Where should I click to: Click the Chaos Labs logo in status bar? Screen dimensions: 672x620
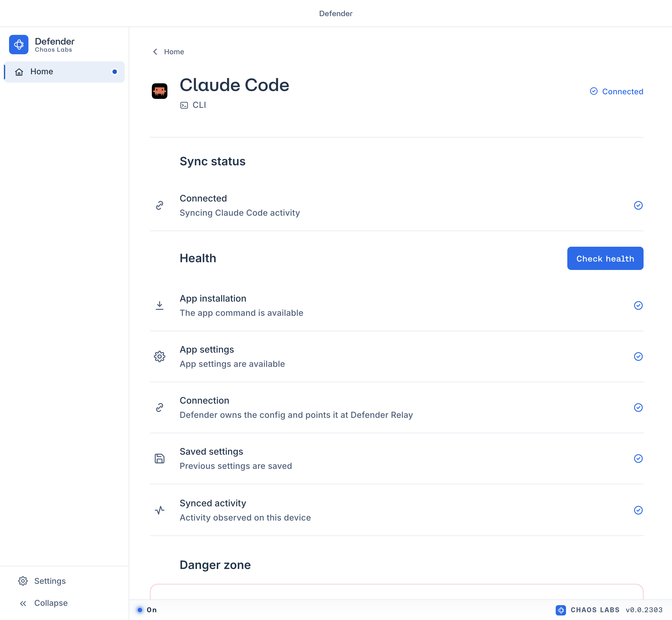click(561, 610)
